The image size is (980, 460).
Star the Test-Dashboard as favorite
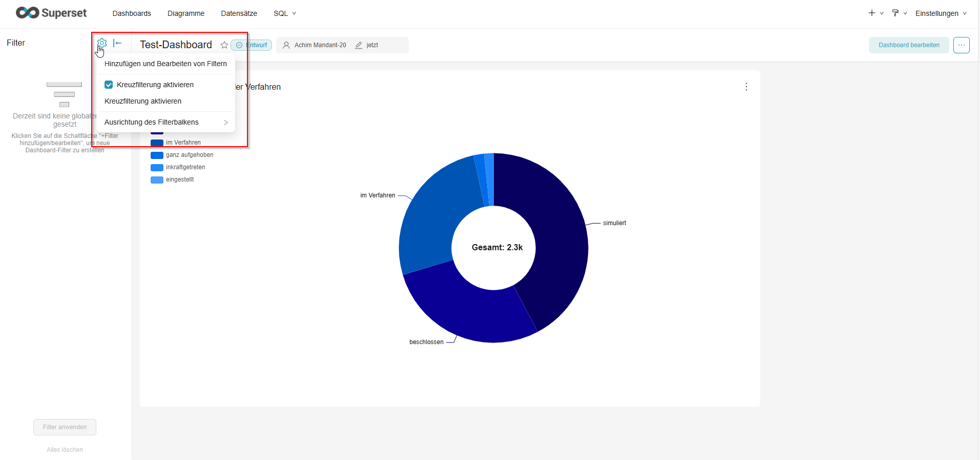(224, 45)
